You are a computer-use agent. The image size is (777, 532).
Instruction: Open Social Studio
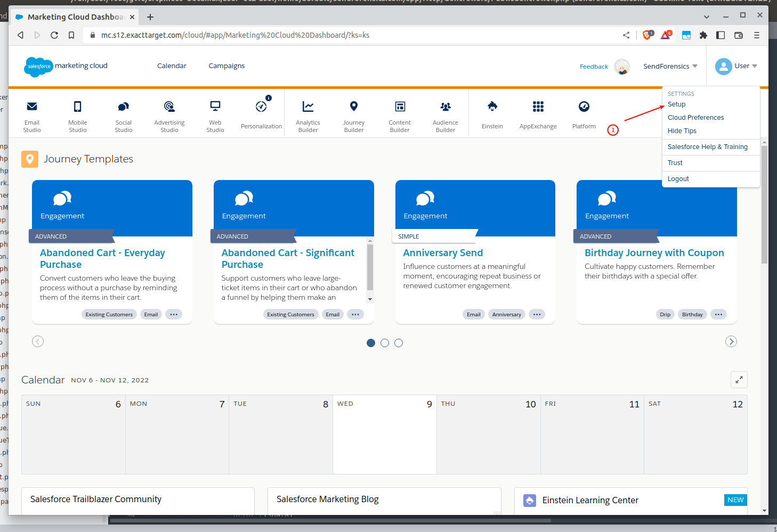click(123, 116)
